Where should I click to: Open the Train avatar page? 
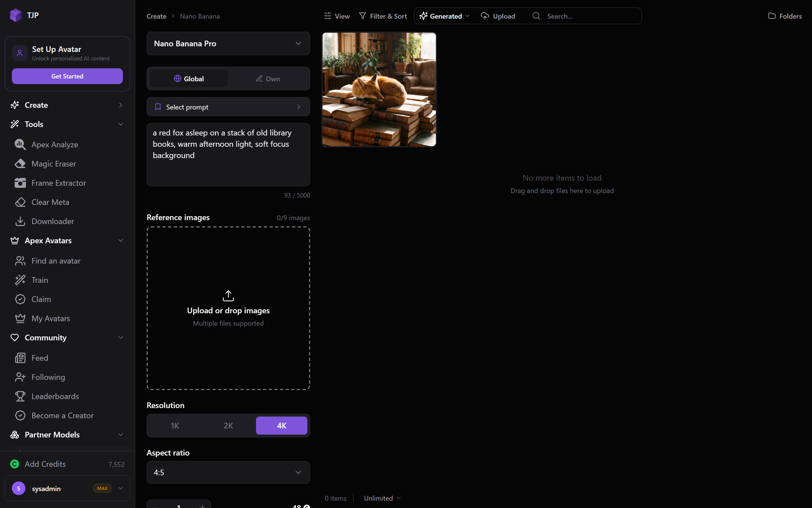[x=39, y=280]
